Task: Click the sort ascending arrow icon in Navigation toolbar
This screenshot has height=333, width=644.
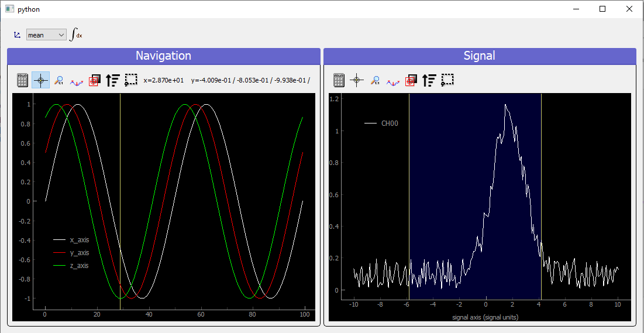Action: 112,80
